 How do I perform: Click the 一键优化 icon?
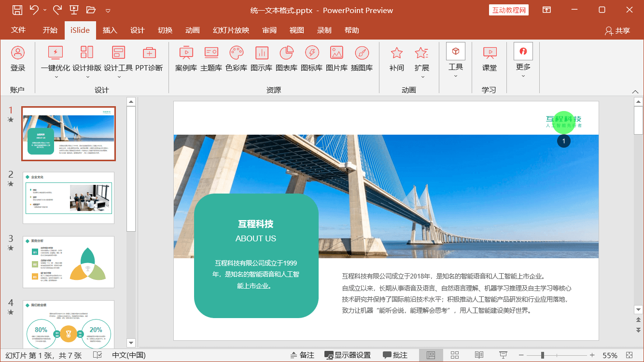(56, 53)
